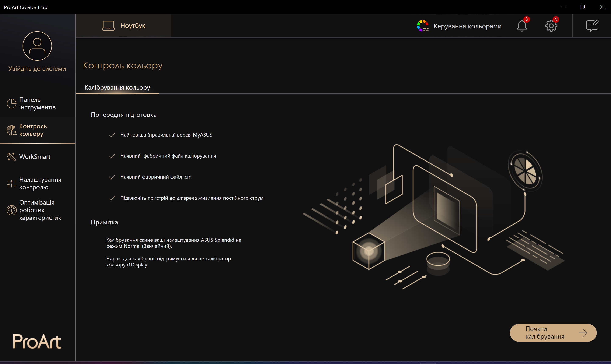Click the ProAct logo in the sidebar
This screenshot has height=364, width=611.
tap(37, 341)
